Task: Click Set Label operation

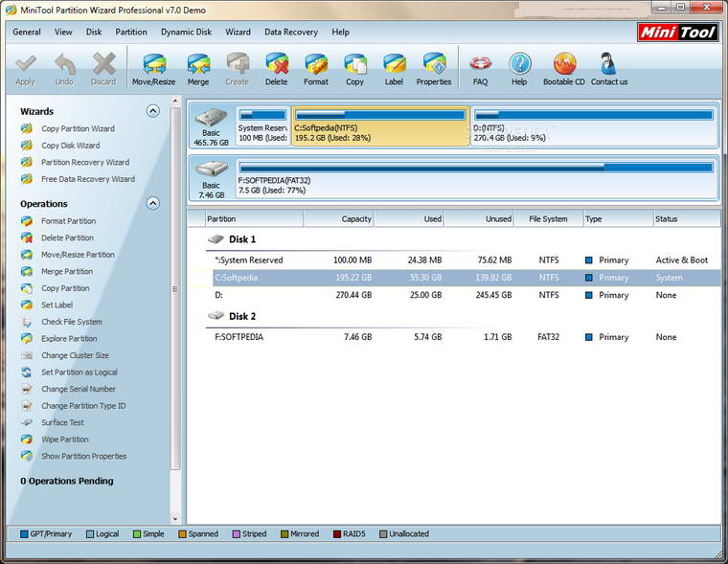Action: 57,305
